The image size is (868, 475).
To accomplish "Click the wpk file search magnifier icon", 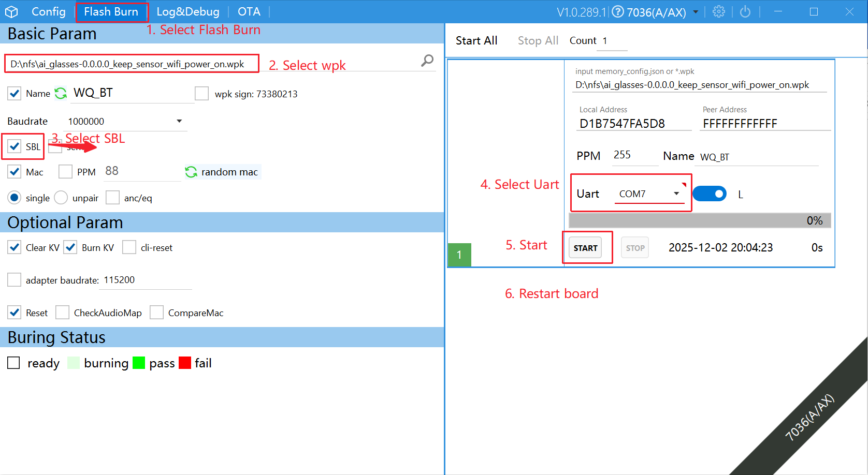I will point(427,61).
